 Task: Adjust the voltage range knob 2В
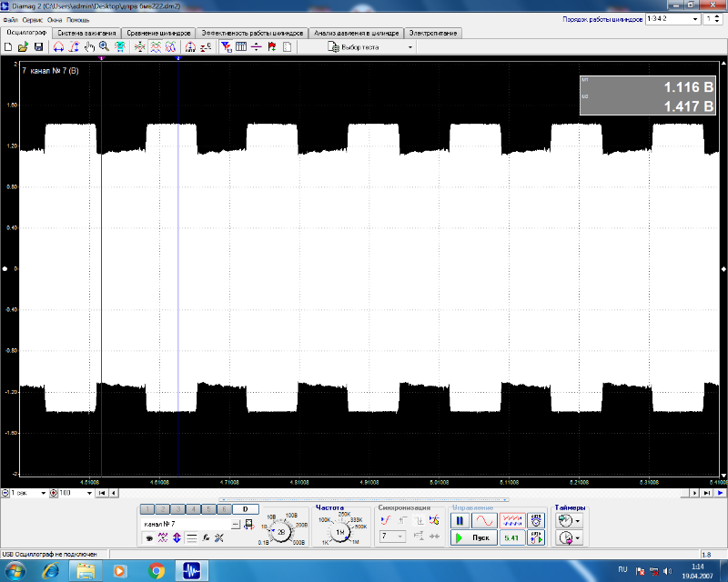(281, 532)
